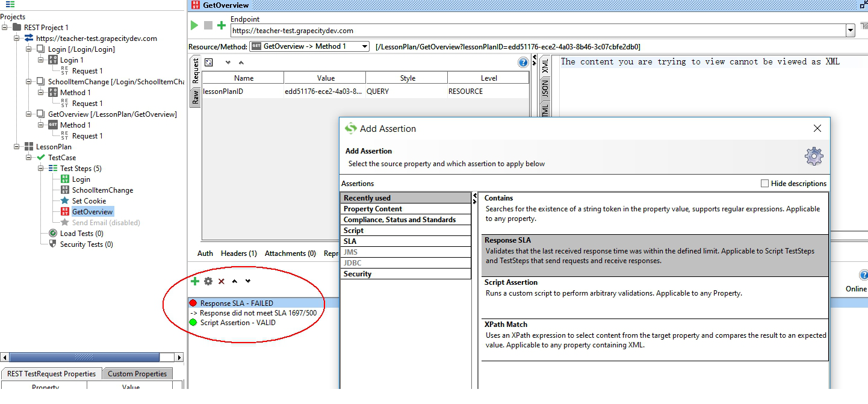Screen dimensions: 868x404
Task: Collapse the TestCase node
Action: point(29,157)
